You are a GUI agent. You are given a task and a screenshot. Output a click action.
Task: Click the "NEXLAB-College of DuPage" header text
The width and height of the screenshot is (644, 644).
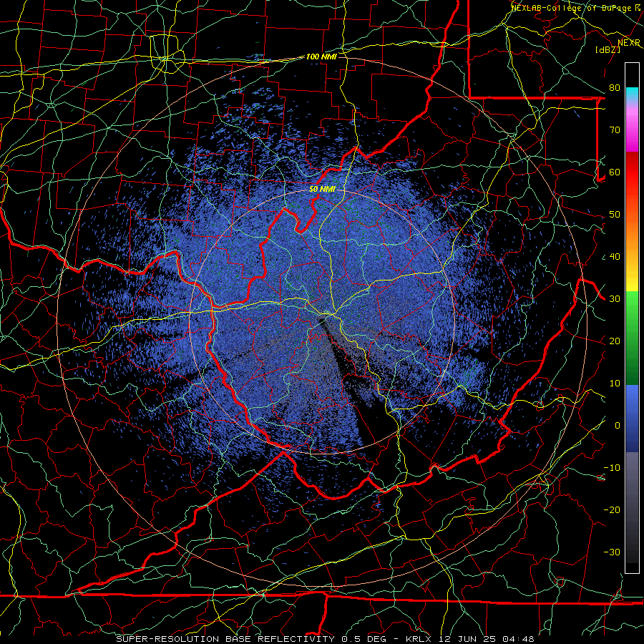(x=570, y=8)
